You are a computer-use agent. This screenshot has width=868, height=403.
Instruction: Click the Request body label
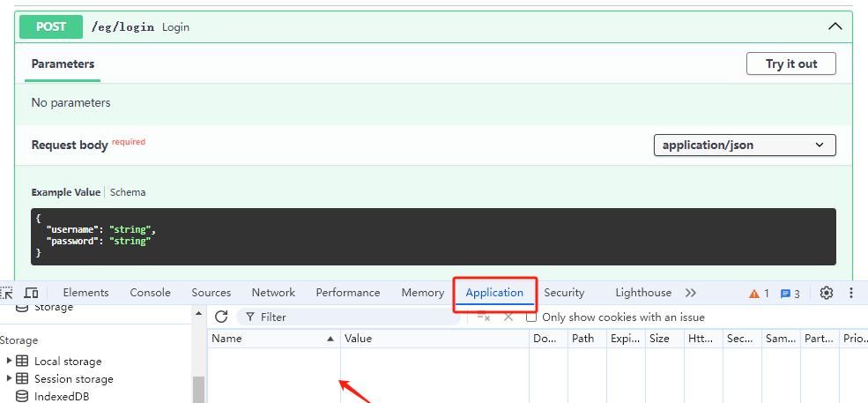point(70,146)
